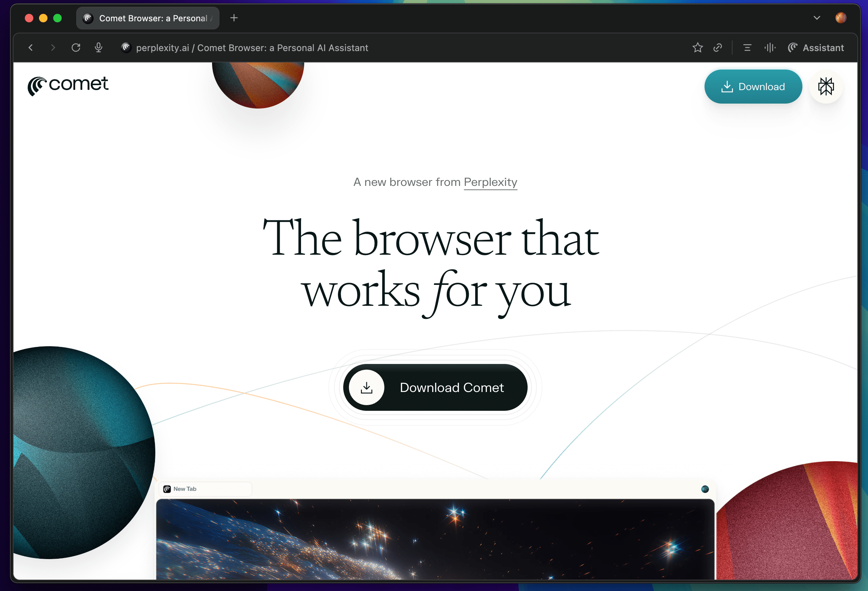The image size is (868, 591).
Task: Copy page link with chain icon
Action: click(x=717, y=48)
